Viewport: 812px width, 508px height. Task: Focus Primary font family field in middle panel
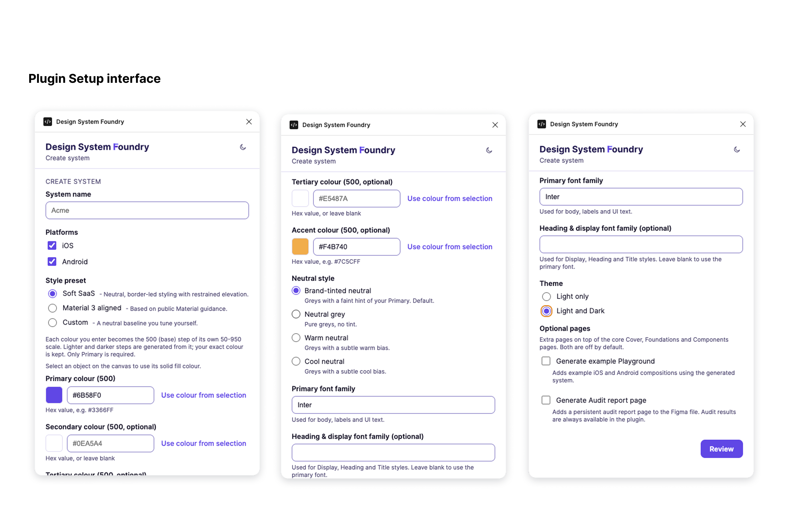coord(393,405)
